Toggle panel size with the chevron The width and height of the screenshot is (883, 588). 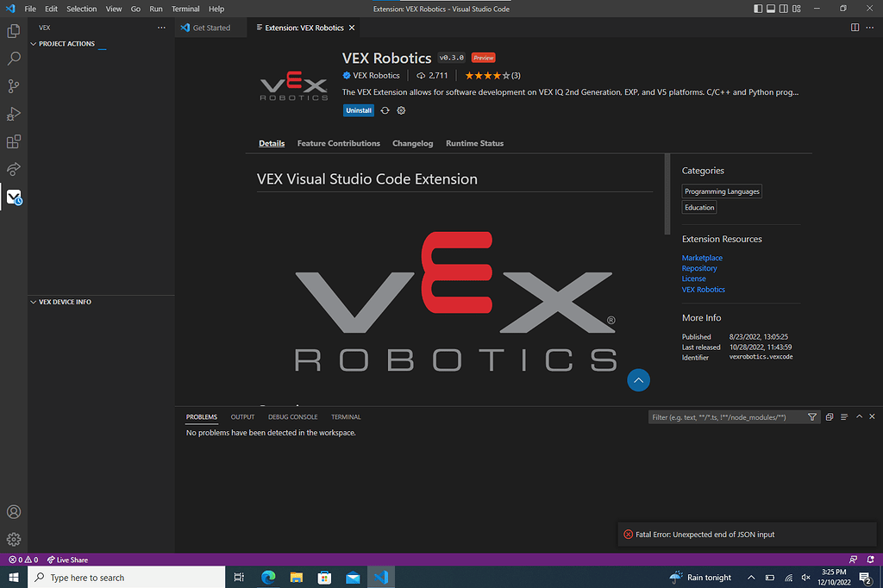[859, 416]
